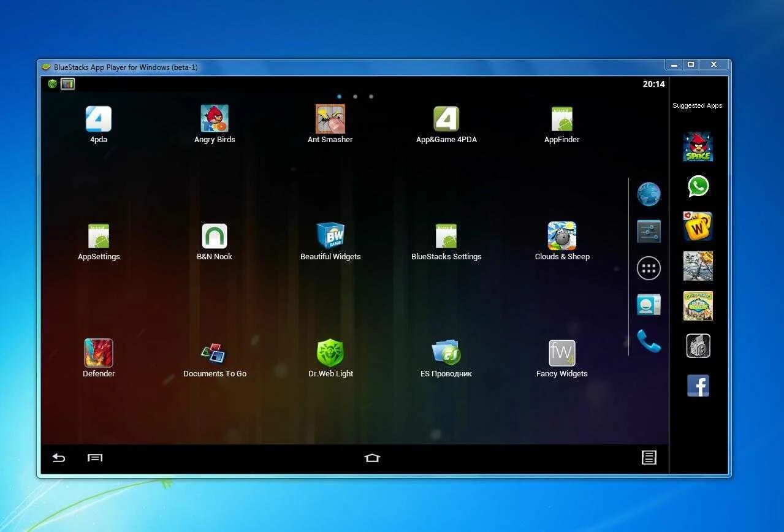
Task: Open the settings sliders icon in dock
Action: pos(649,231)
